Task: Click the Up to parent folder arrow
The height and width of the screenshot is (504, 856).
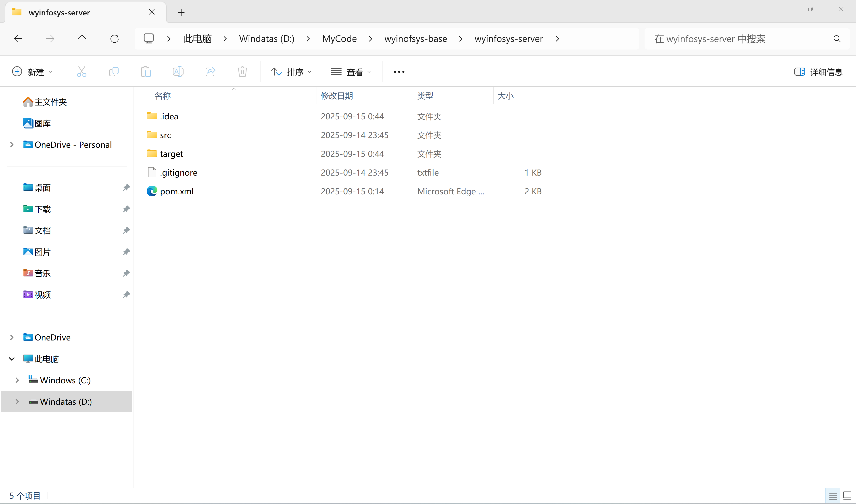Action: tap(82, 38)
